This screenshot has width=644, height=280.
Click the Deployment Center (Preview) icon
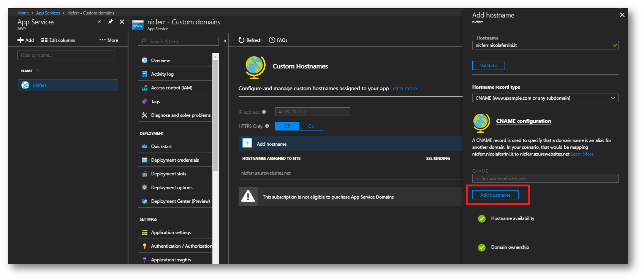[144, 201]
